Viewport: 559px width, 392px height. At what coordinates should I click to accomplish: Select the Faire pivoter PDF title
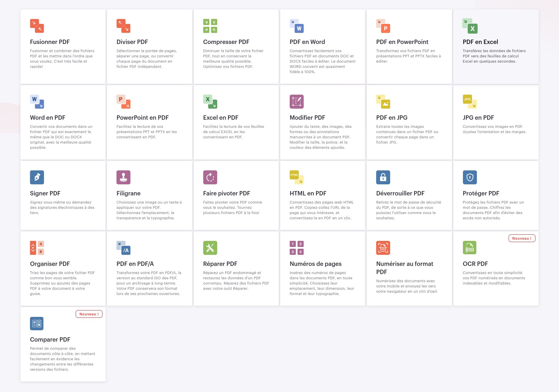(227, 193)
